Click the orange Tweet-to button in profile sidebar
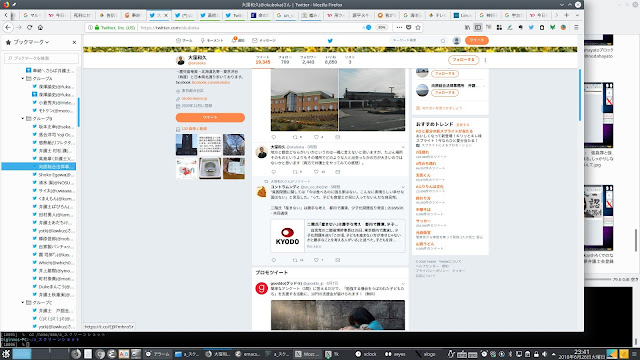The width and height of the screenshot is (640, 360). pos(210,118)
